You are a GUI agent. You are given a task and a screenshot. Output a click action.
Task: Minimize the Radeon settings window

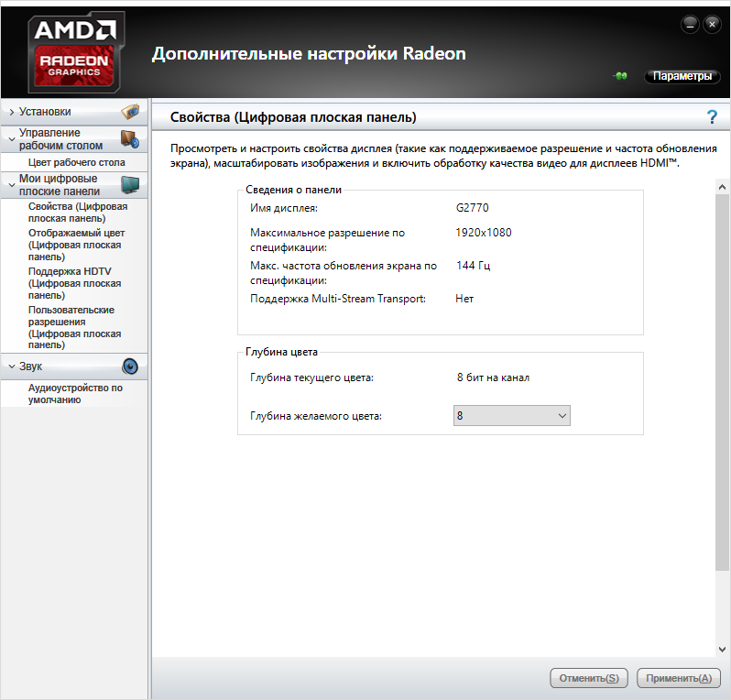click(689, 24)
